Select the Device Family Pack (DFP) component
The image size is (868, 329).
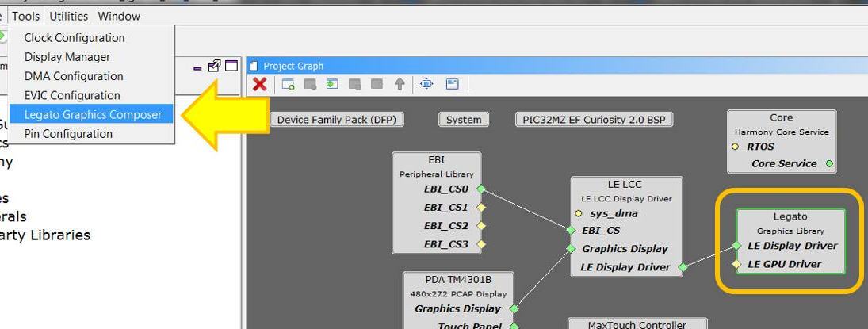point(337,120)
